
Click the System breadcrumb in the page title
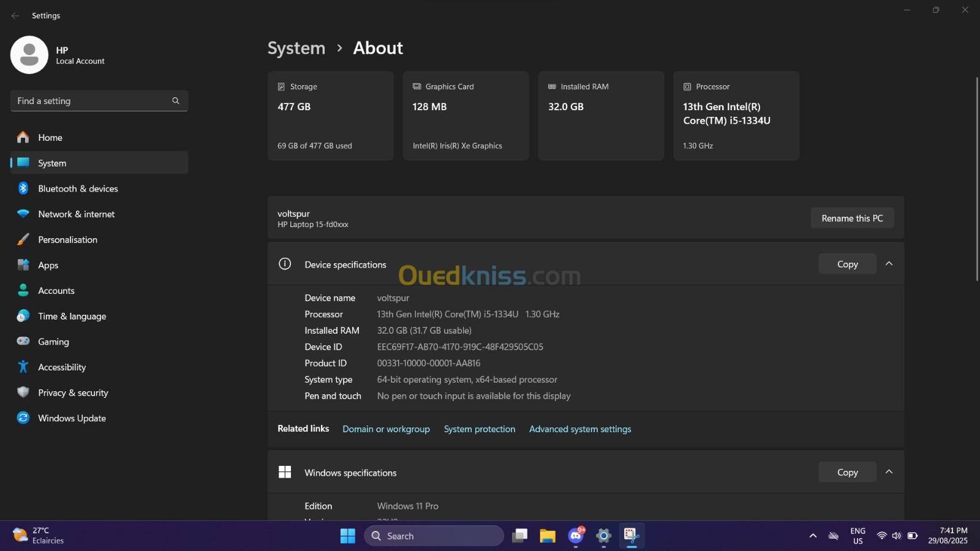tap(296, 48)
